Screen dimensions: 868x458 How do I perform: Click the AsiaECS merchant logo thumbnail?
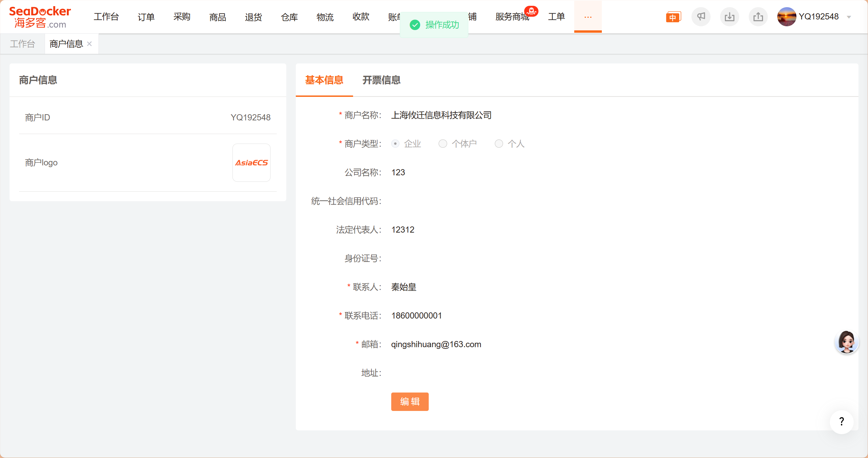[x=252, y=163]
